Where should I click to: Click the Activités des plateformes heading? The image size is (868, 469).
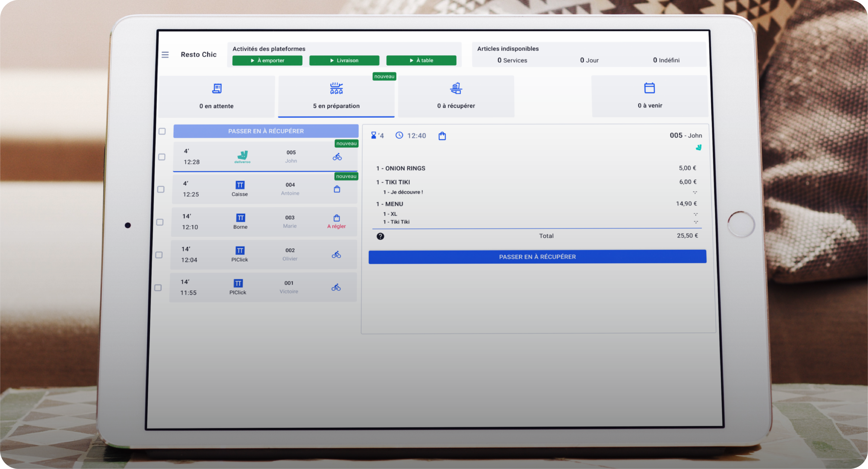click(269, 49)
